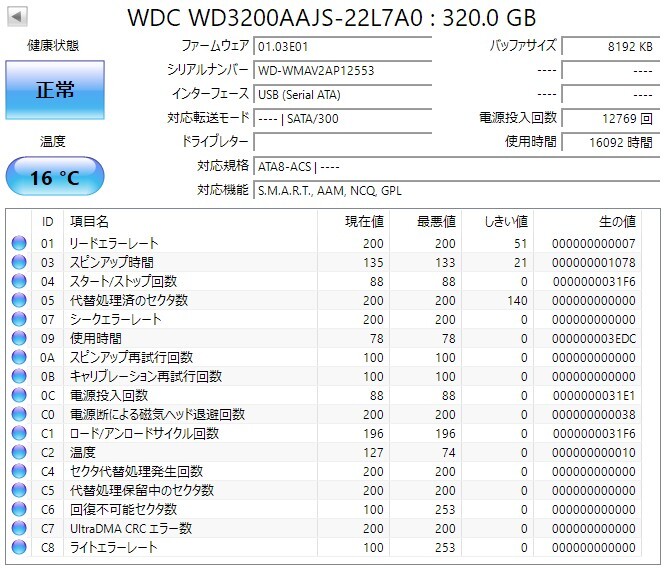Click the status icon for セクタ代替処理発生回数
The width and height of the screenshot is (665, 568).
coord(19,471)
